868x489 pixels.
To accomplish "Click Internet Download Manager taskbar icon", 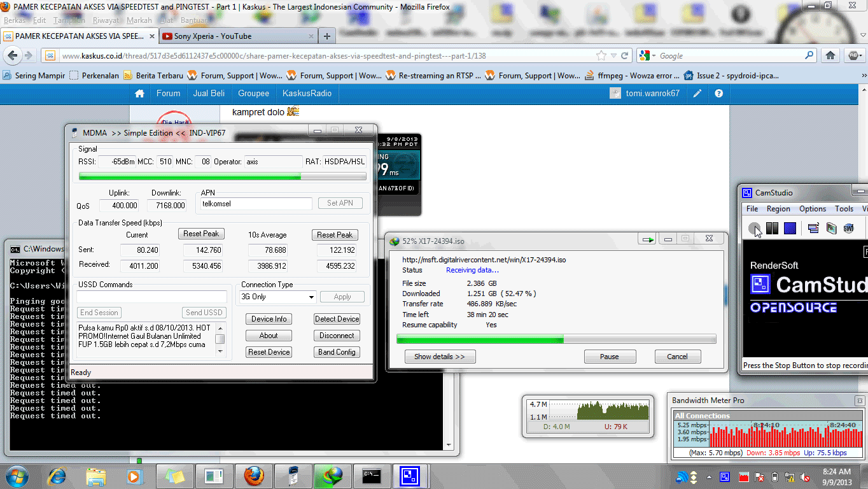I will click(x=332, y=476).
